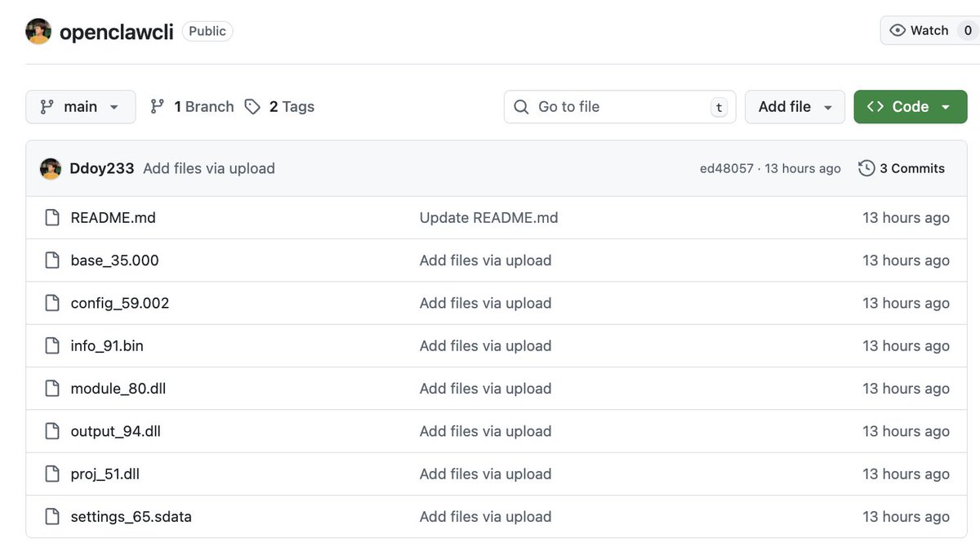Expand the Add file dropdown

[795, 107]
